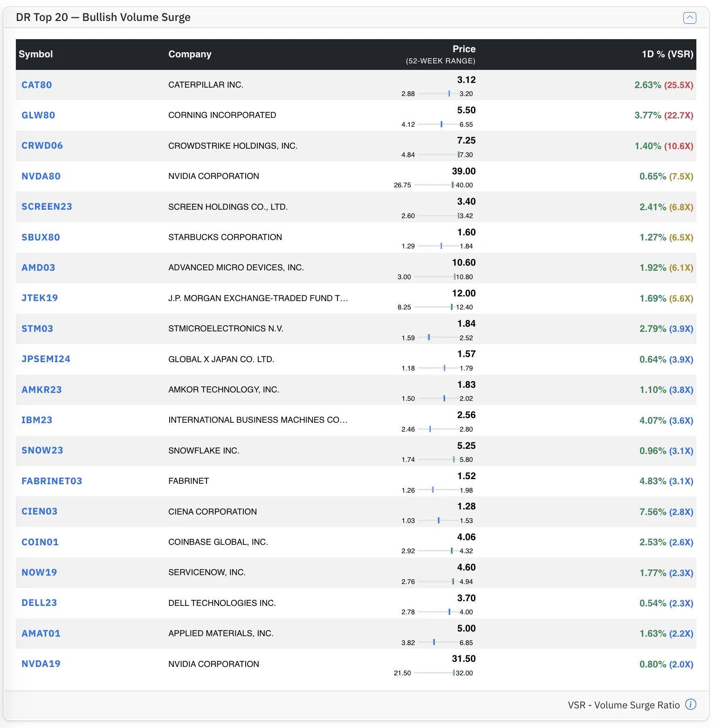Click the 12.00 price for JTEK19
The image size is (715, 728).
point(464,293)
